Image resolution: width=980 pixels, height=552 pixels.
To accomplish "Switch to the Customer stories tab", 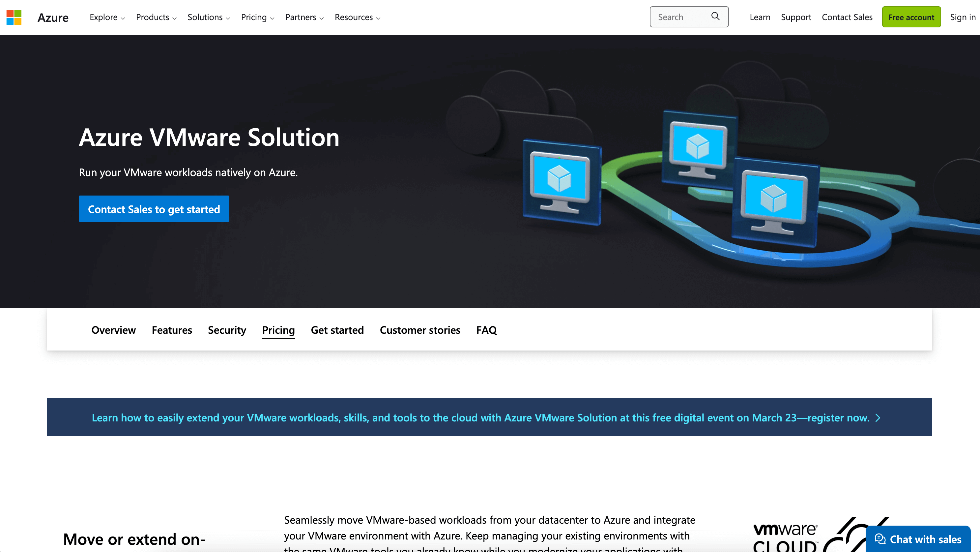I will 420,330.
